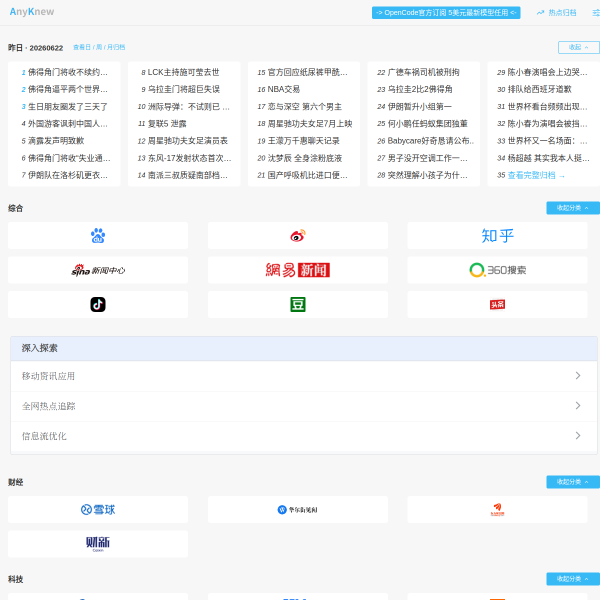
Task: Open headline 16 NBA交易
Action: [284, 89]
